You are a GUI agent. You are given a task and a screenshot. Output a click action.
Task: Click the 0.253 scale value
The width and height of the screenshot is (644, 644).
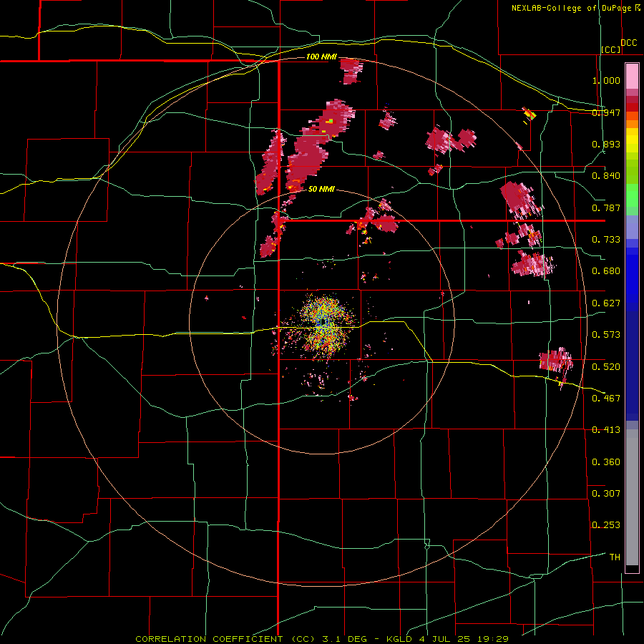606,525
